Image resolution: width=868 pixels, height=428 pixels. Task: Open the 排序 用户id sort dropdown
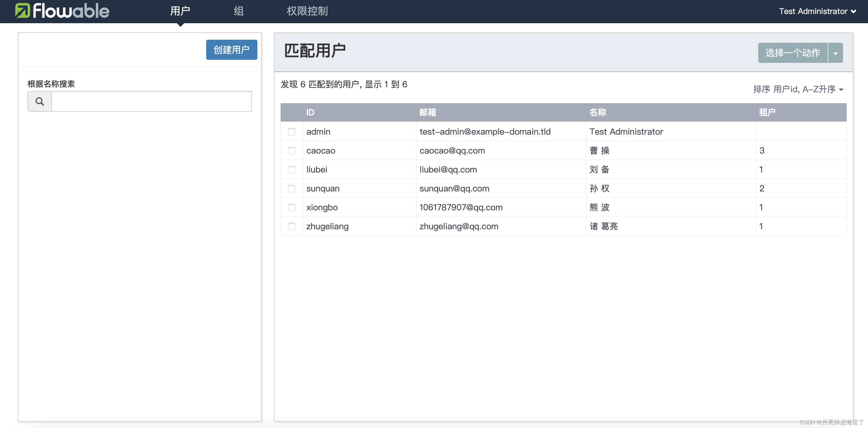coord(798,89)
